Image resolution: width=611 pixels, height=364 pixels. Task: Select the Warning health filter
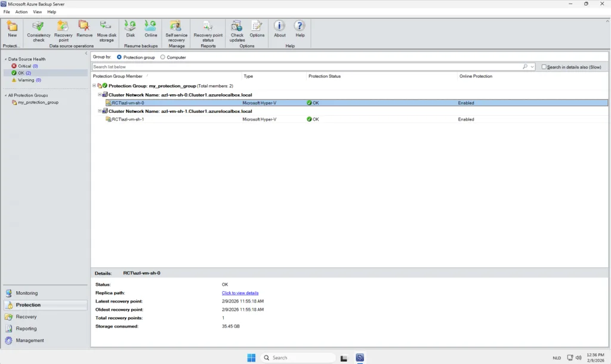coord(26,80)
